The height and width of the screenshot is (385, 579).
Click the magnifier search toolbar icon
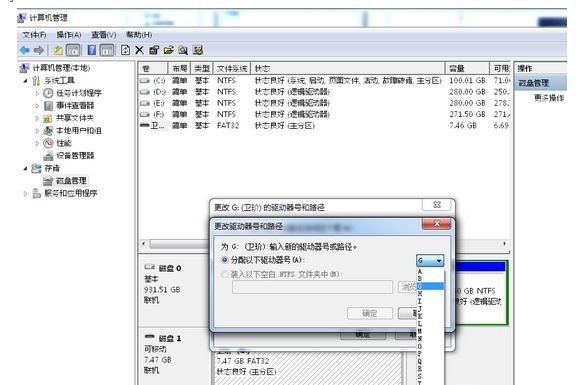183,50
